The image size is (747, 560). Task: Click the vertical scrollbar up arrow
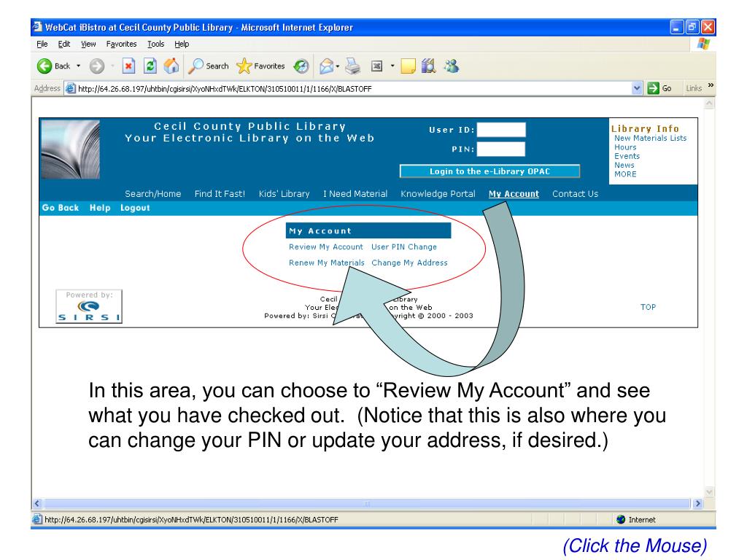tap(709, 104)
